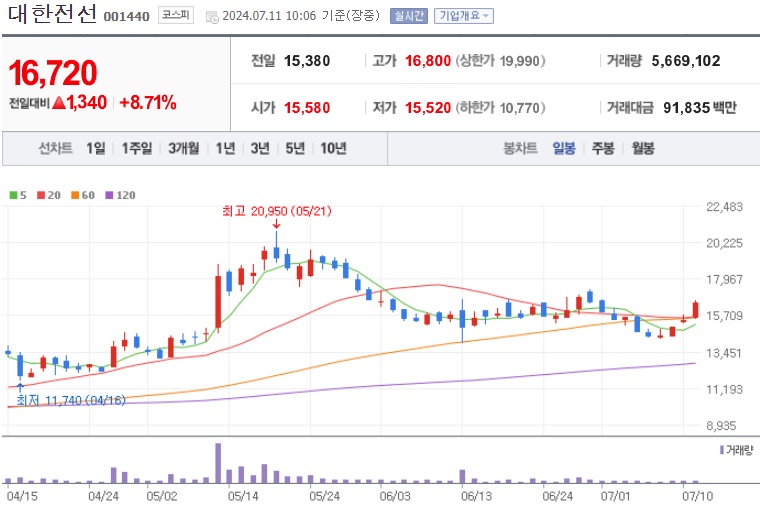Select the 1주일 line chart tab

[x=137, y=148]
